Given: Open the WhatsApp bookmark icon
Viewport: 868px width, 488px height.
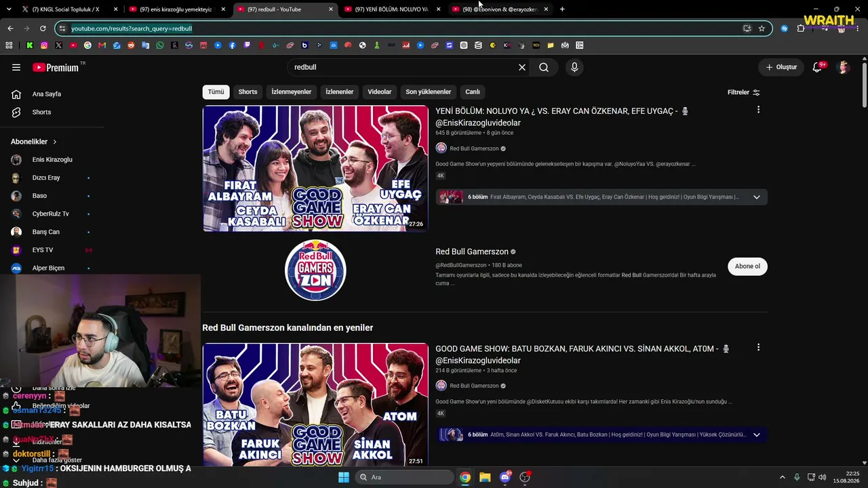Looking at the screenshot, I should [x=160, y=45].
